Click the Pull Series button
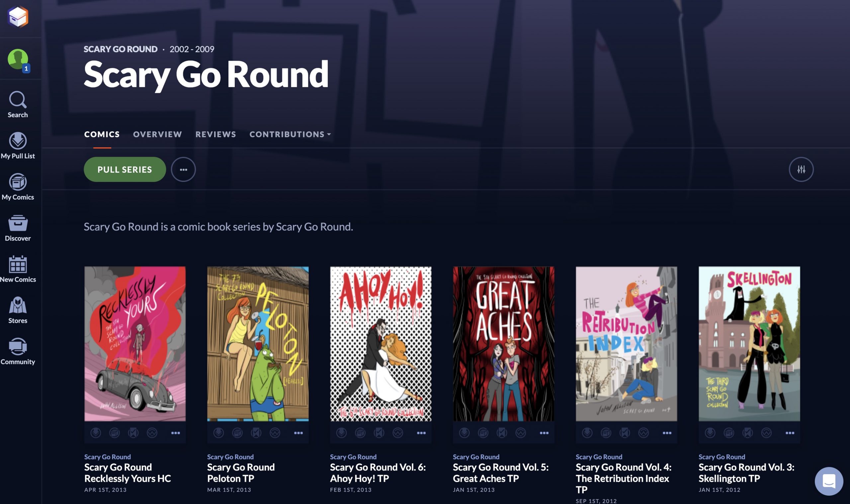850x504 pixels. pyautogui.click(x=125, y=169)
